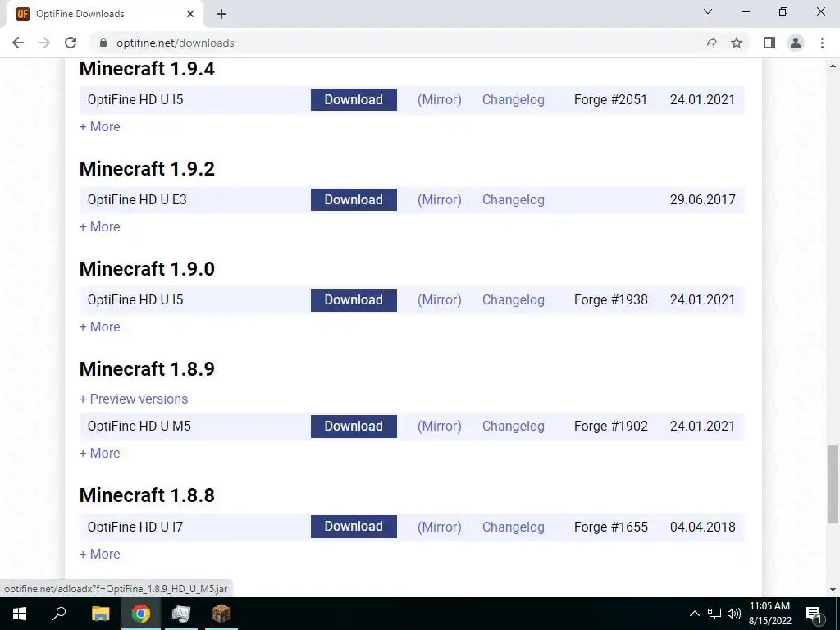This screenshot has width=840, height=630.
Task: Close the OptiFine Downloads tab
Action: click(190, 14)
